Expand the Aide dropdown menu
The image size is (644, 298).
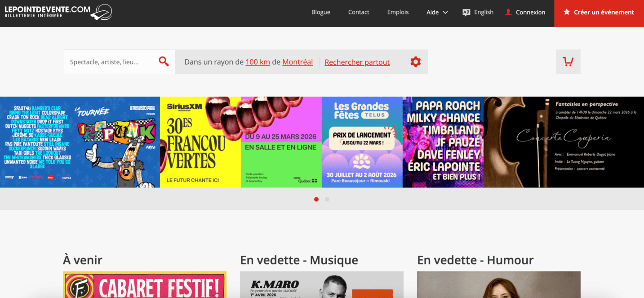[x=436, y=12]
